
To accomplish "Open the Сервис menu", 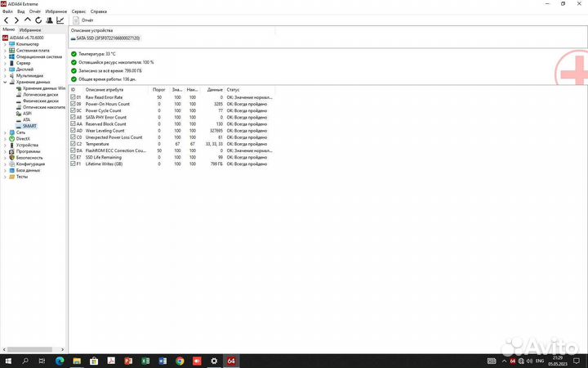I will [x=78, y=11].
